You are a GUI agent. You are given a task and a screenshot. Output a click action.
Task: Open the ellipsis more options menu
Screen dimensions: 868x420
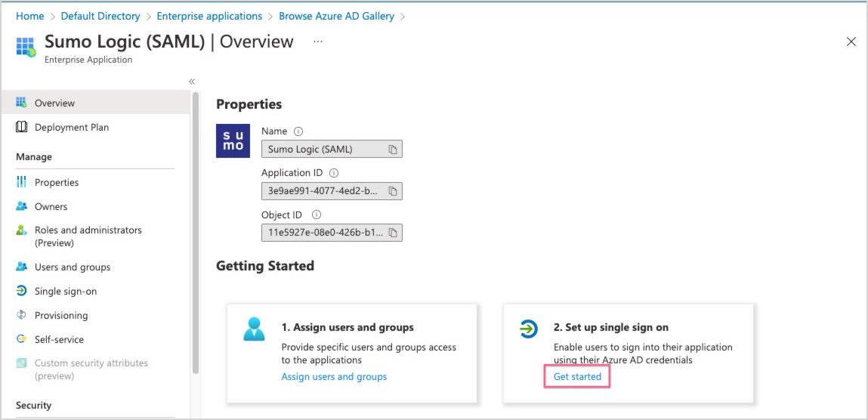[318, 42]
